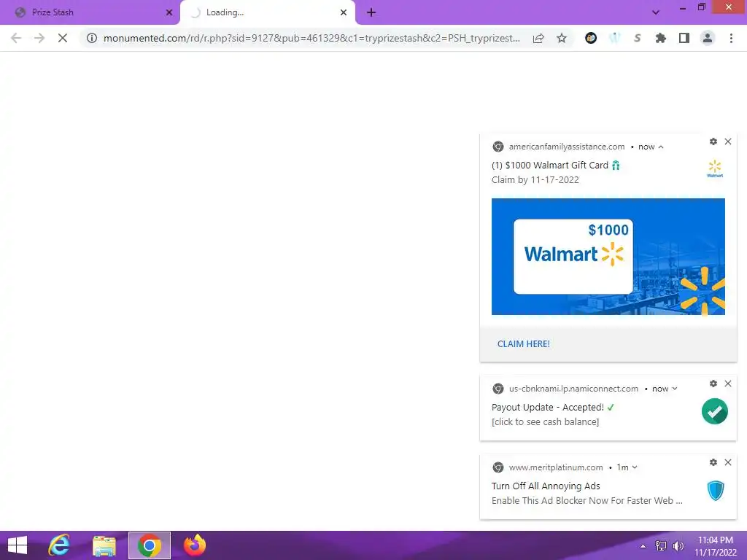Open a new tab
The height and width of the screenshot is (560, 747).
coord(371,12)
